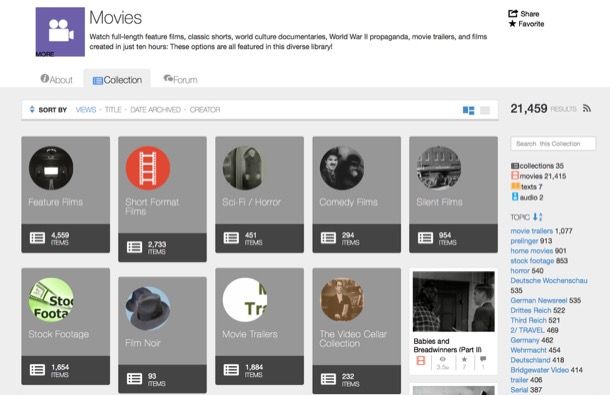Filter by movies 21,415
The image size is (610, 395).
pyautogui.click(x=538, y=176)
